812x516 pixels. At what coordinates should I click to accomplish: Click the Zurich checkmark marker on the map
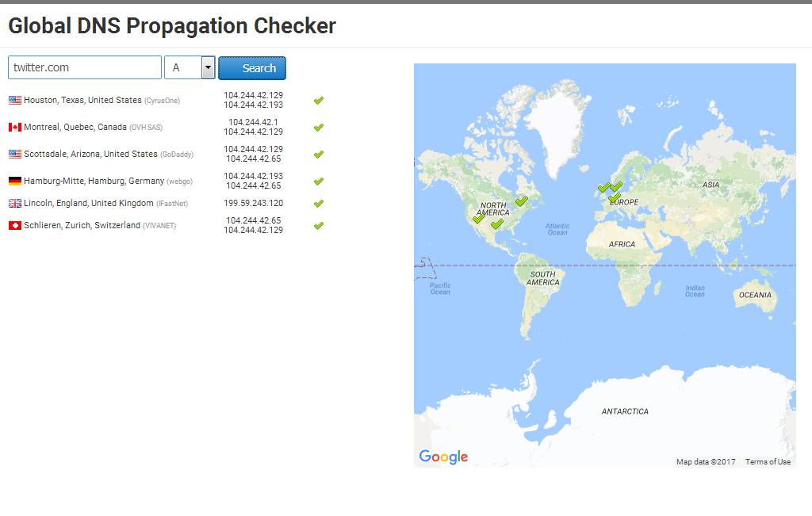coord(615,197)
